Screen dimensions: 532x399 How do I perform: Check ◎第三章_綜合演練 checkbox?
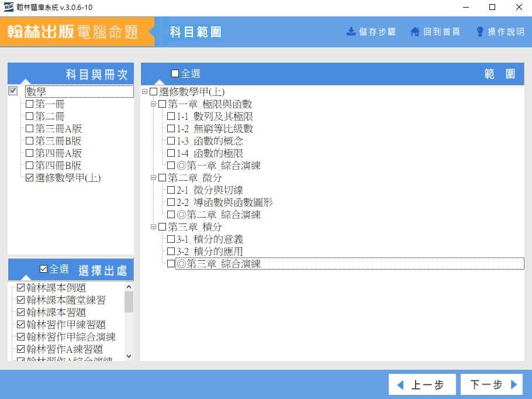171,263
